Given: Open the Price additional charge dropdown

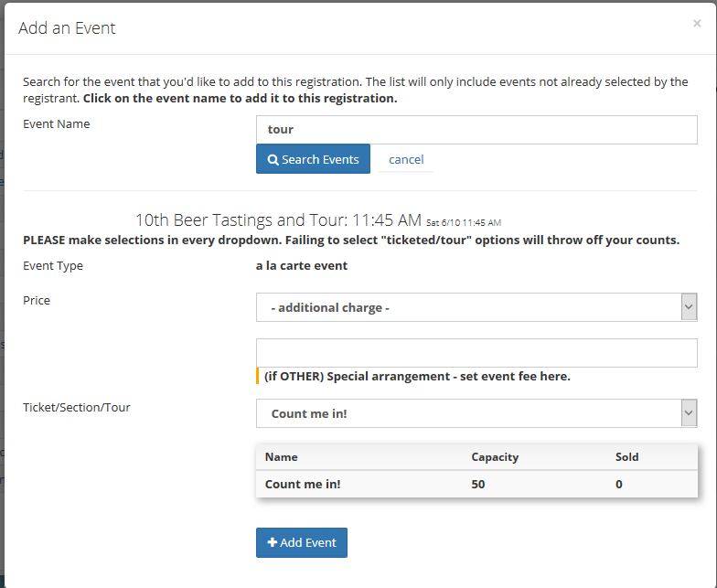Looking at the screenshot, I should pos(476,307).
